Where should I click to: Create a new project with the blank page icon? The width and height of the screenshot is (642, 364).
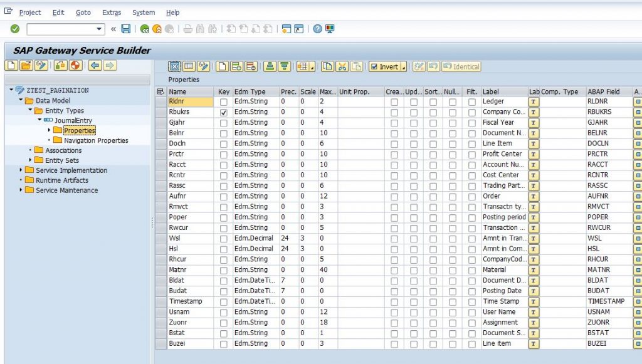point(11,65)
